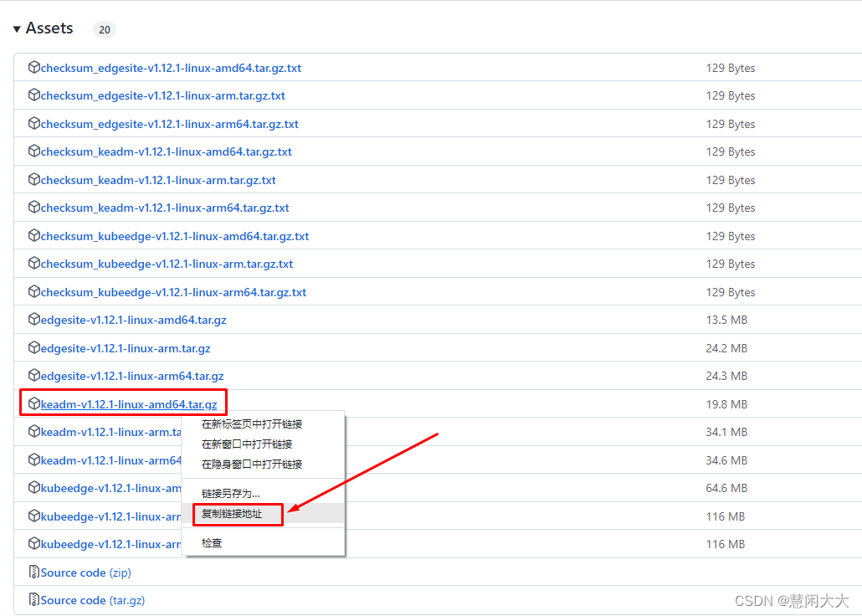The image size is (862, 616).
Task: Click package icon beside checksum_kubeedge arm64 txt
Action: [34, 291]
